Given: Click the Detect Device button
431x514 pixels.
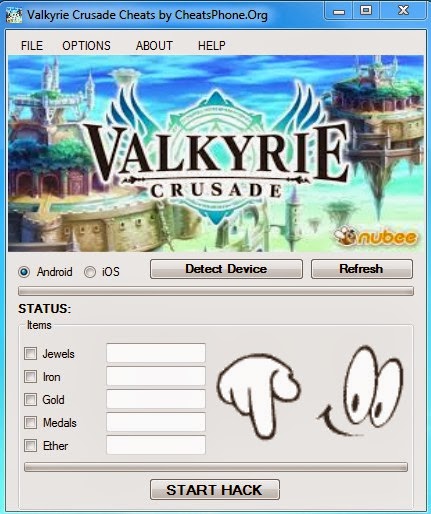Looking at the screenshot, I should pos(226,269).
